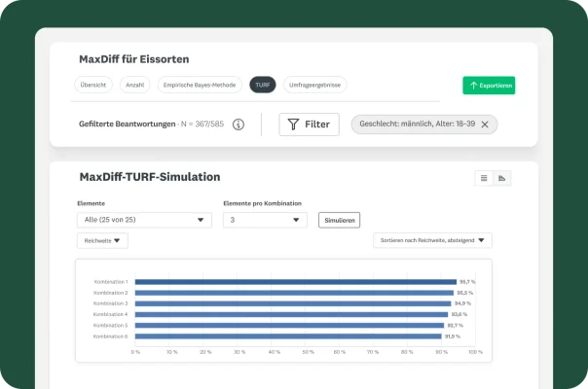Click the Exportieren button
The width and height of the screenshot is (588, 389).
point(489,86)
